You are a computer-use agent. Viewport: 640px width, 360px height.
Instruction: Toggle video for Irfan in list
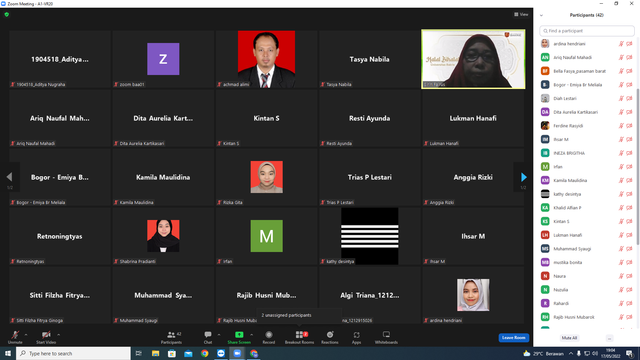point(629,167)
